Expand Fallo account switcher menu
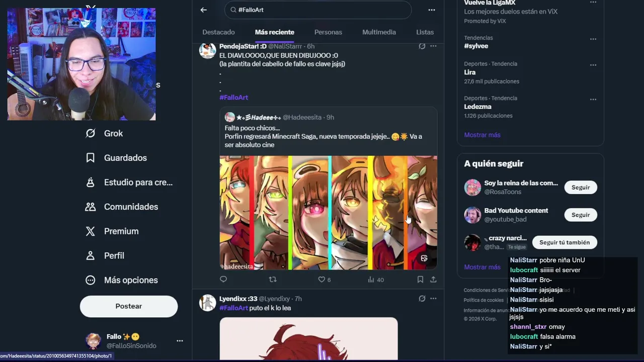 (180, 341)
